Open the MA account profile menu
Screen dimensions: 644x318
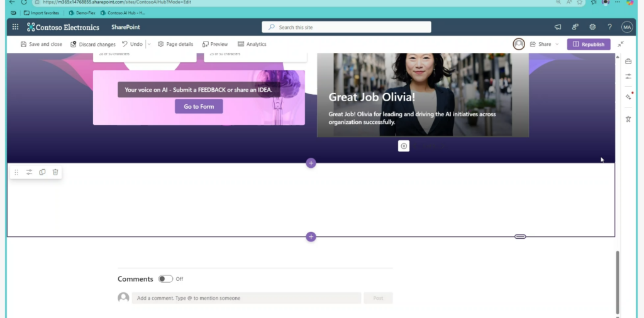[x=627, y=27]
